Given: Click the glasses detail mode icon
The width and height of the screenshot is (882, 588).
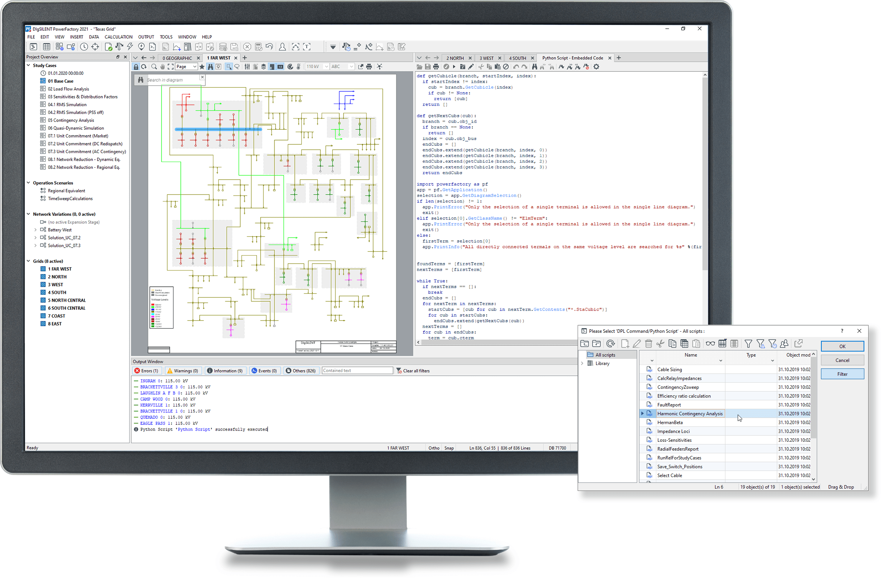Looking at the screenshot, I should click(x=710, y=344).
